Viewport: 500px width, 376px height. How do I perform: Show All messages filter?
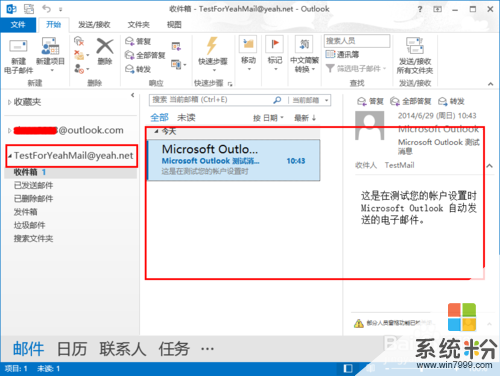tap(159, 117)
